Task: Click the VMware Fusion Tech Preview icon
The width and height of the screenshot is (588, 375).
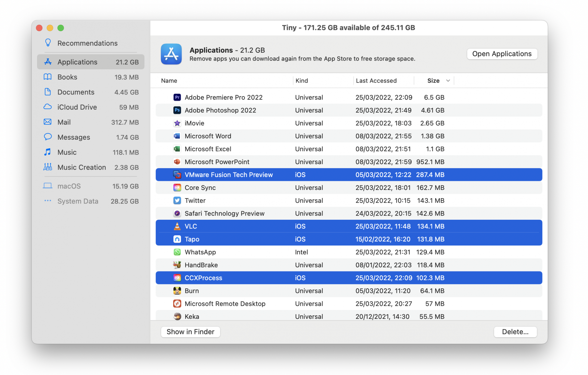Action: tap(177, 175)
